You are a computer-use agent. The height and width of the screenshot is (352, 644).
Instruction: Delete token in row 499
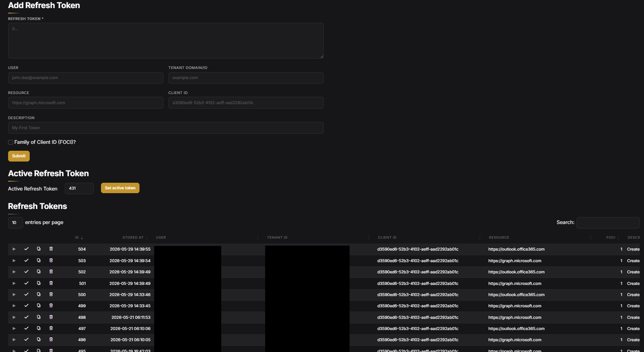pyautogui.click(x=51, y=306)
